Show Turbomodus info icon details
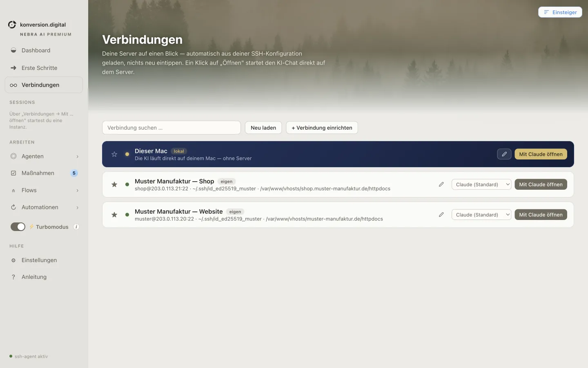 (76, 227)
